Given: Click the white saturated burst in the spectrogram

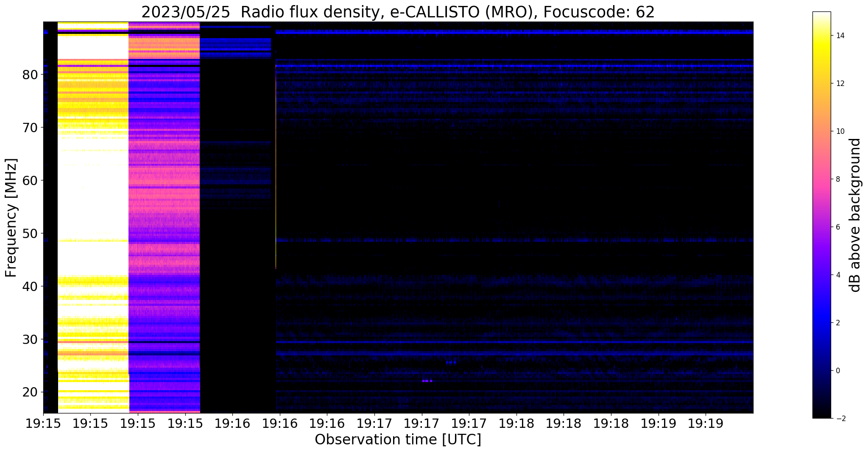Looking at the screenshot, I should pos(93,217).
